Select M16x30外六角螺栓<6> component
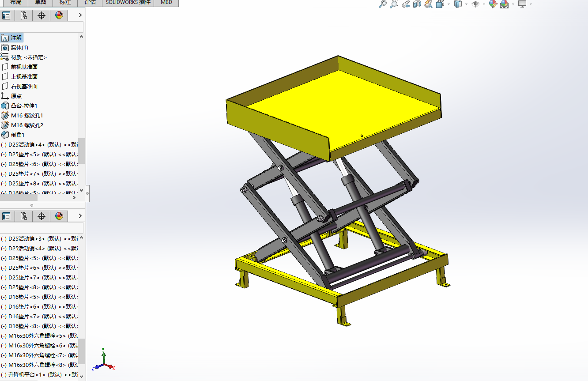The image size is (588, 381). click(39, 346)
